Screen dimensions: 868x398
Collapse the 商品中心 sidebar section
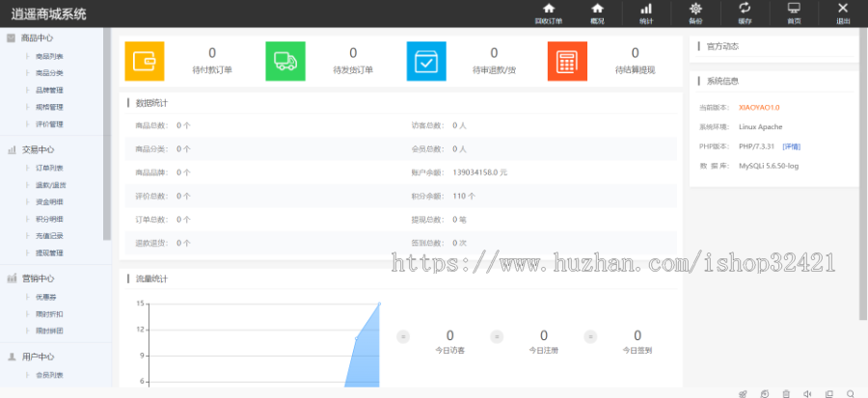point(38,39)
